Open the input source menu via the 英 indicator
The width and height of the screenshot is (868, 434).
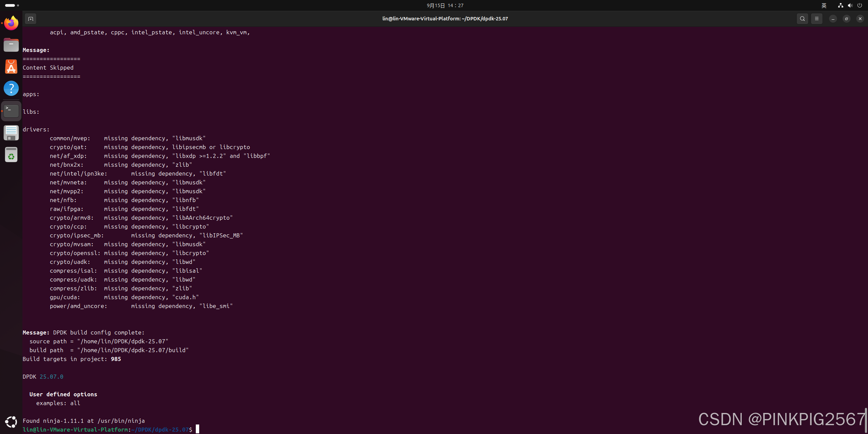click(x=825, y=5)
